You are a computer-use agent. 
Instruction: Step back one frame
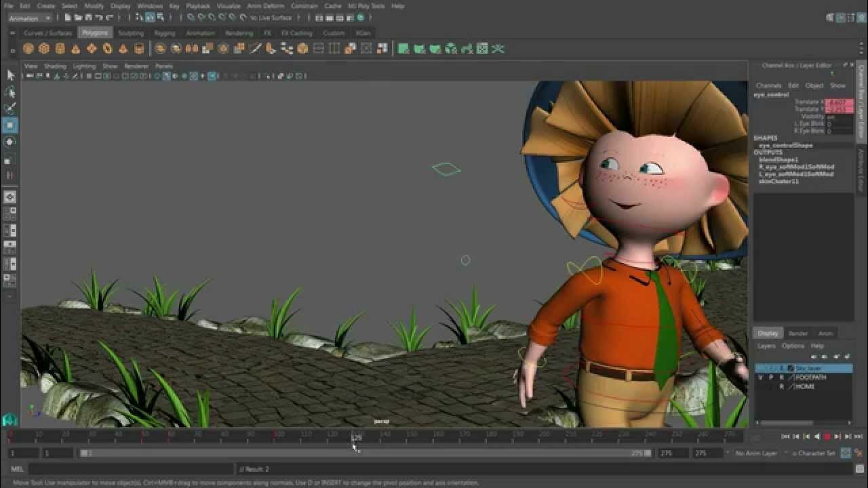click(x=796, y=437)
